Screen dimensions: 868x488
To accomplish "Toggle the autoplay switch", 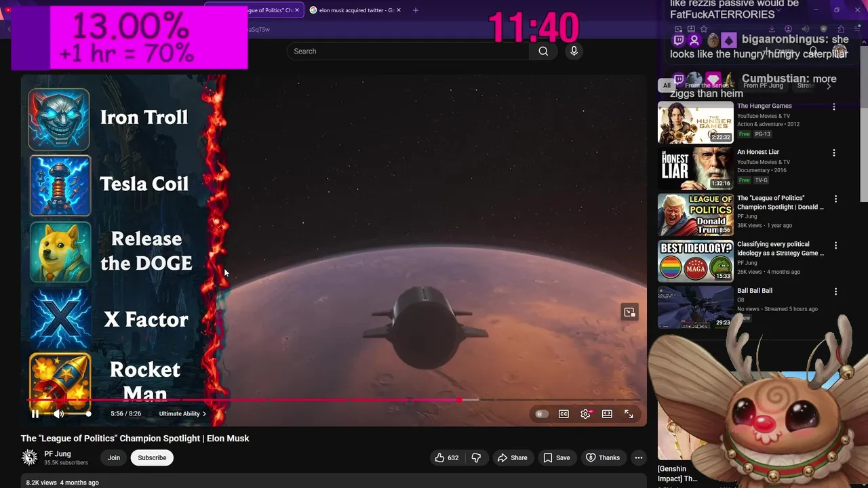I will click(x=541, y=414).
